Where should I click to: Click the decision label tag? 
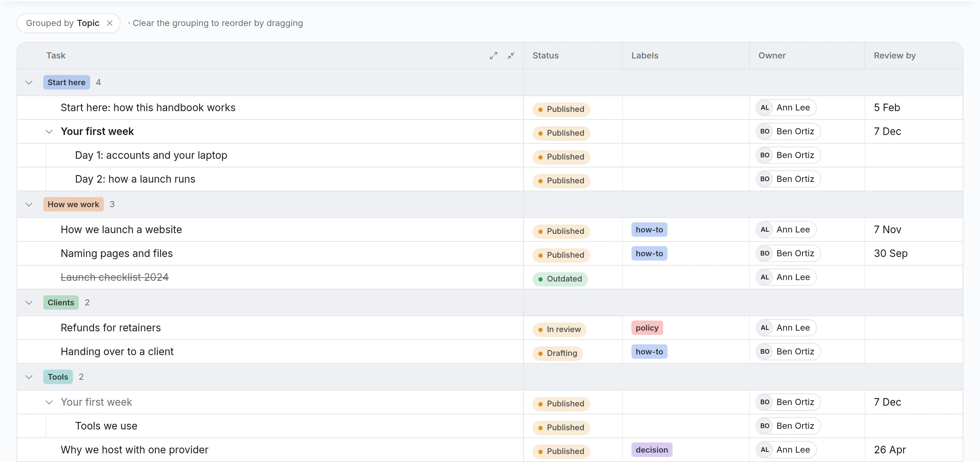652,450
